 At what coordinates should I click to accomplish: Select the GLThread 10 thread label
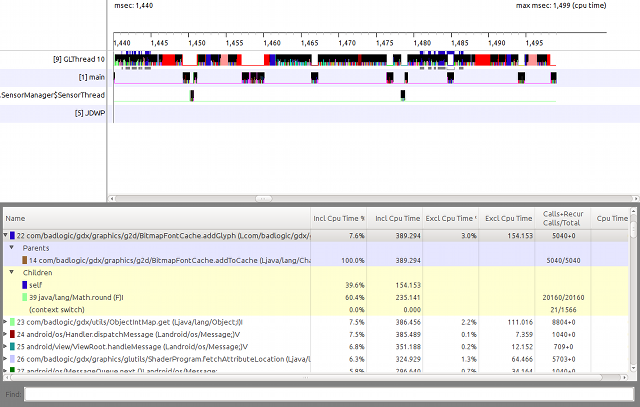tap(79, 59)
